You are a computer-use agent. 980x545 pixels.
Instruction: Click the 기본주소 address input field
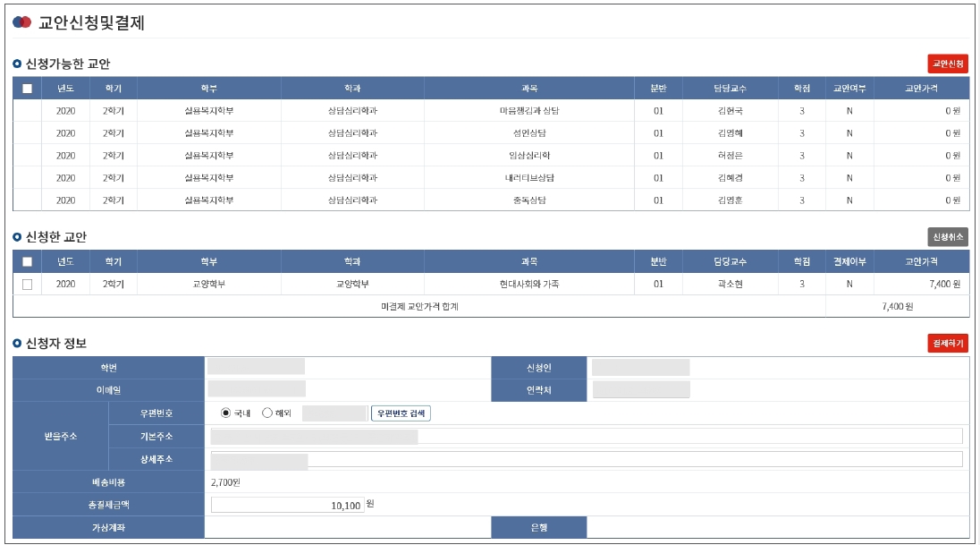pyautogui.click(x=586, y=436)
